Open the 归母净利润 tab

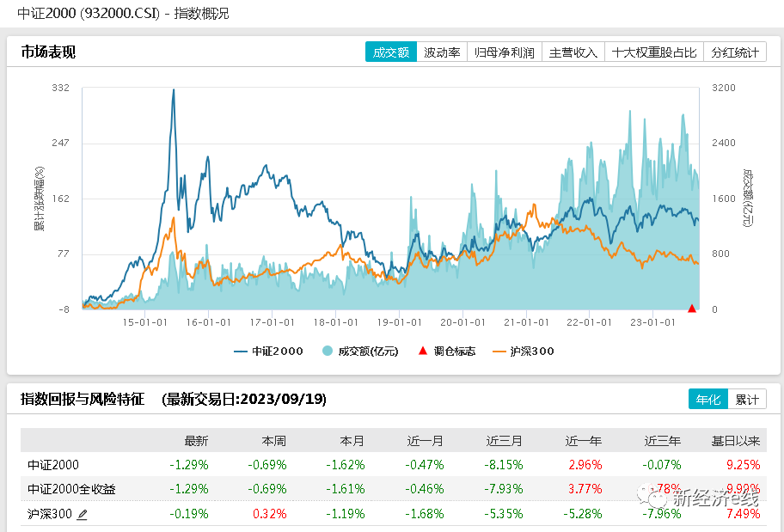(x=505, y=52)
